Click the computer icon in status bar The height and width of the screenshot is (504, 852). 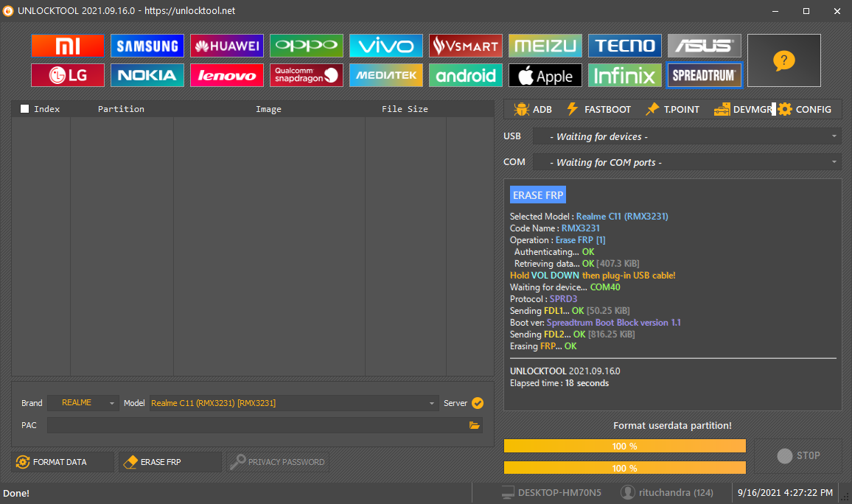pos(508,493)
